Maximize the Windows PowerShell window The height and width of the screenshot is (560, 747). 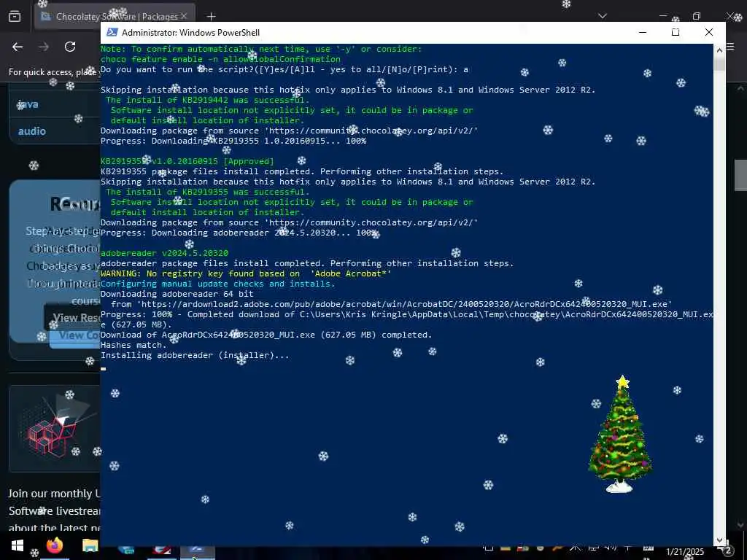click(x=676, y=32)
